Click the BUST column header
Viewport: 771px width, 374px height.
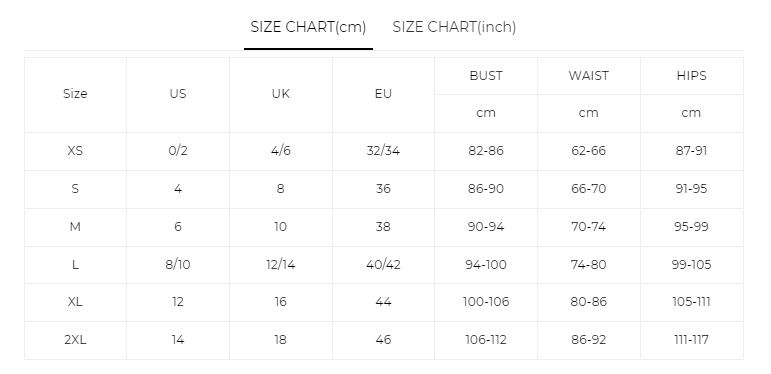[x=486, y=76]
